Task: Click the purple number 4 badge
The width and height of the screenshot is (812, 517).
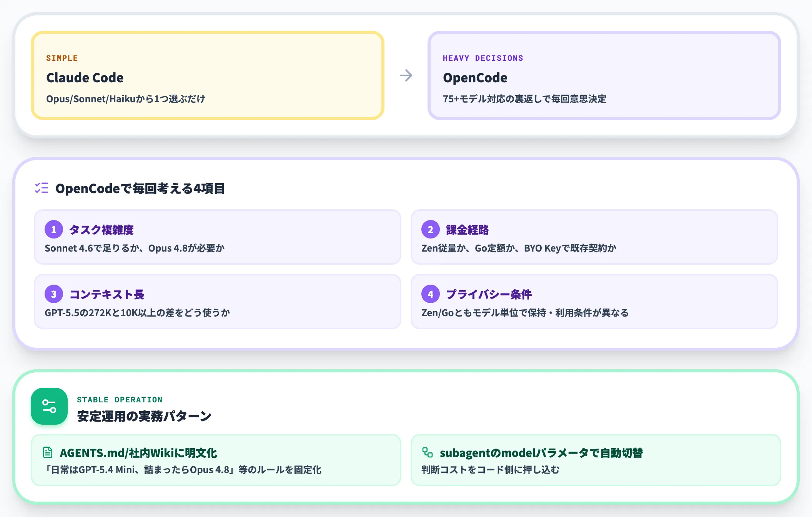Action: [431, 294]
